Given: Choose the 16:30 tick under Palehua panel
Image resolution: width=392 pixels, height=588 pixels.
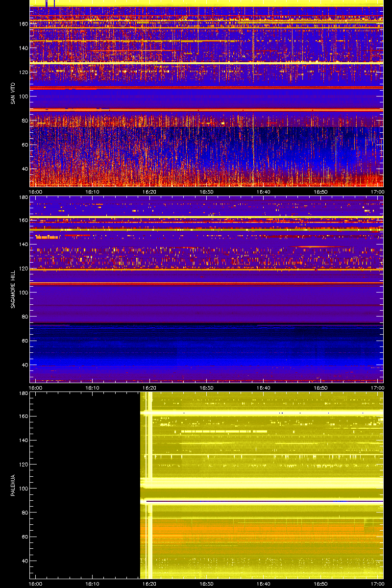Looking at the screenshot, I should pos(207,584).
